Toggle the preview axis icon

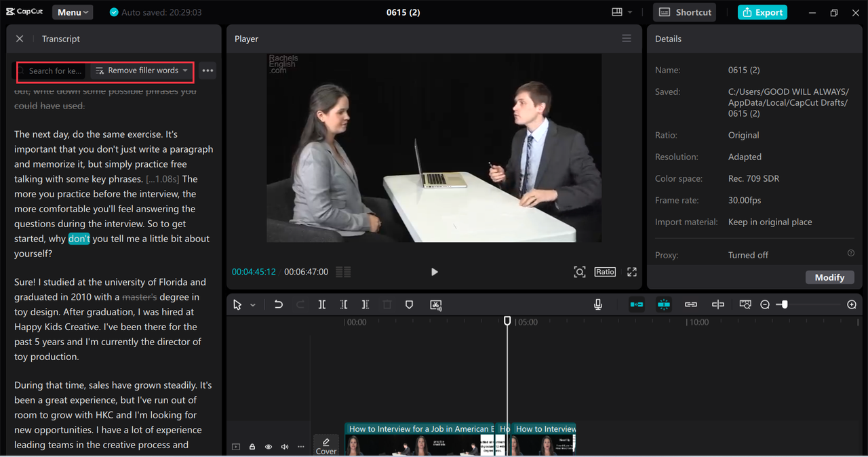coord(718,305)
